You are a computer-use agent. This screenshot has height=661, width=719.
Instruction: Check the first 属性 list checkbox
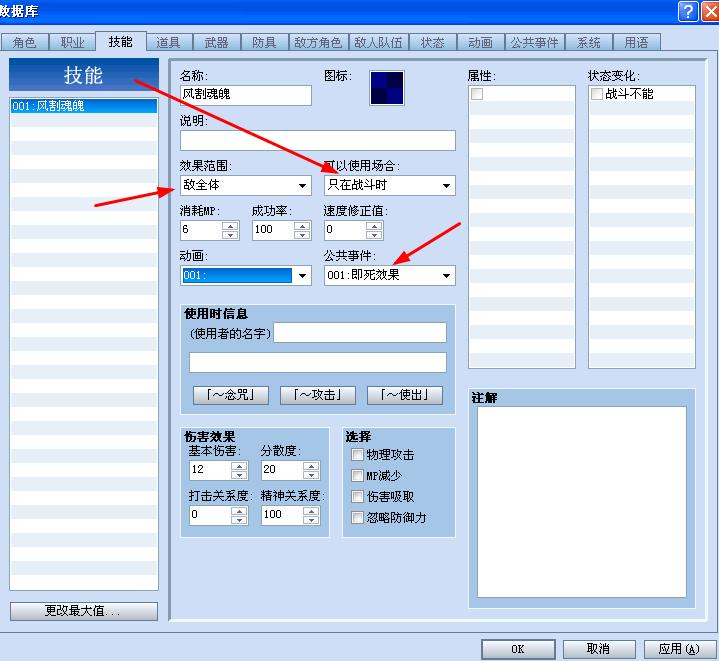(477, 94)
